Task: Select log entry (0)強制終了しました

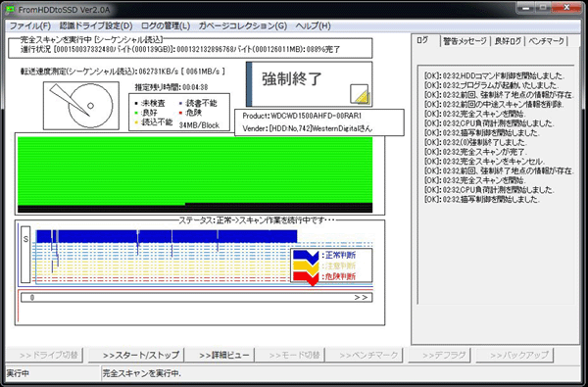Action: (x=475, y=142)
